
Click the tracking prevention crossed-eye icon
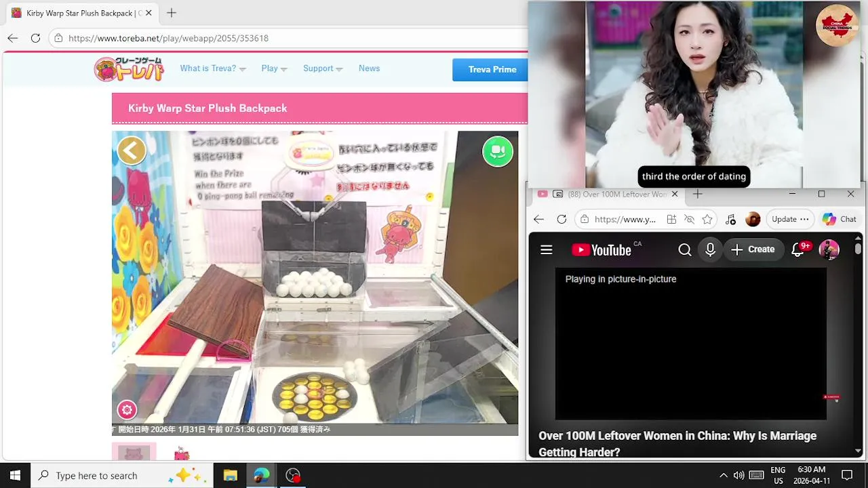coord(689,220)
